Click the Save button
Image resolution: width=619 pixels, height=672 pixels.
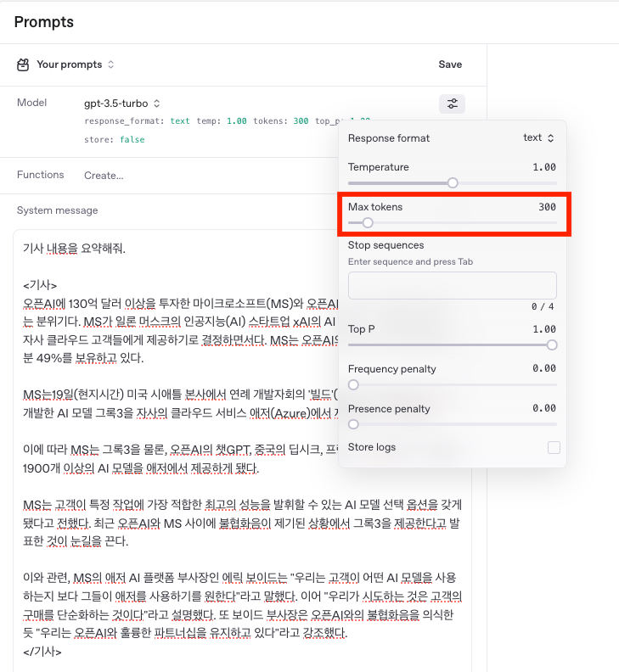[450, 64]
